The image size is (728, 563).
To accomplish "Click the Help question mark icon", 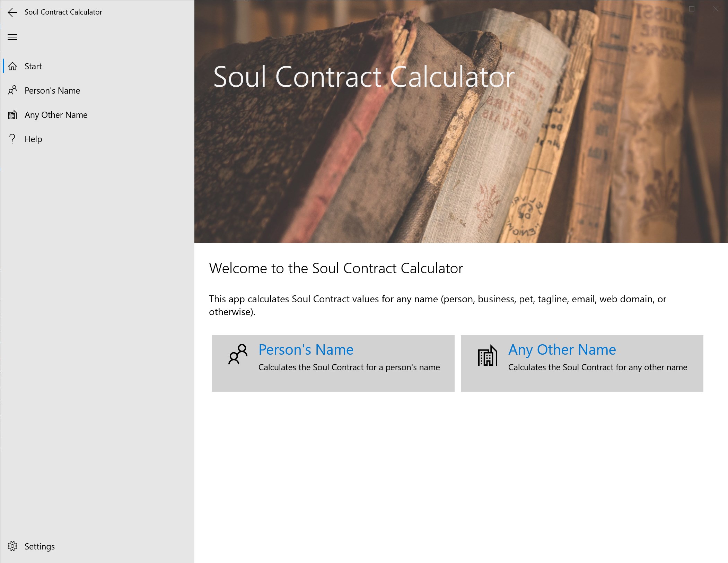I will pos(12,139).
